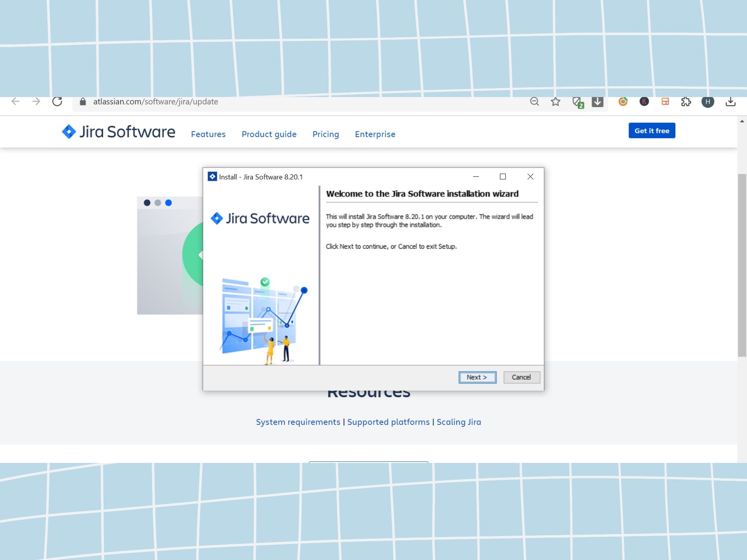Click the Jira Software site logo
The image size is (747, 560).
click(x=118, y=132)
